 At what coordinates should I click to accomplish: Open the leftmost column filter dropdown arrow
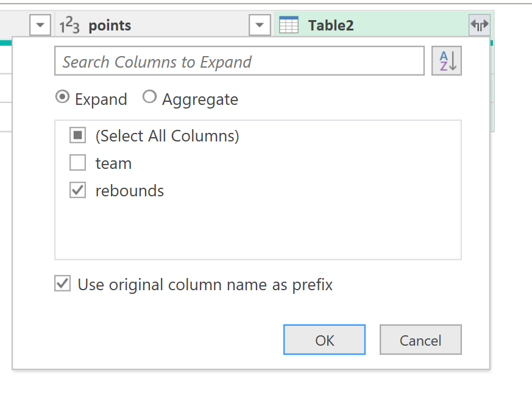click(40, 25)
